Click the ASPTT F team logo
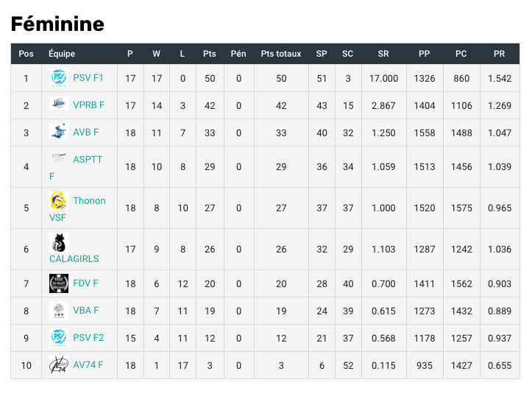Screen dimensions: 532x399 coord(59,158)
